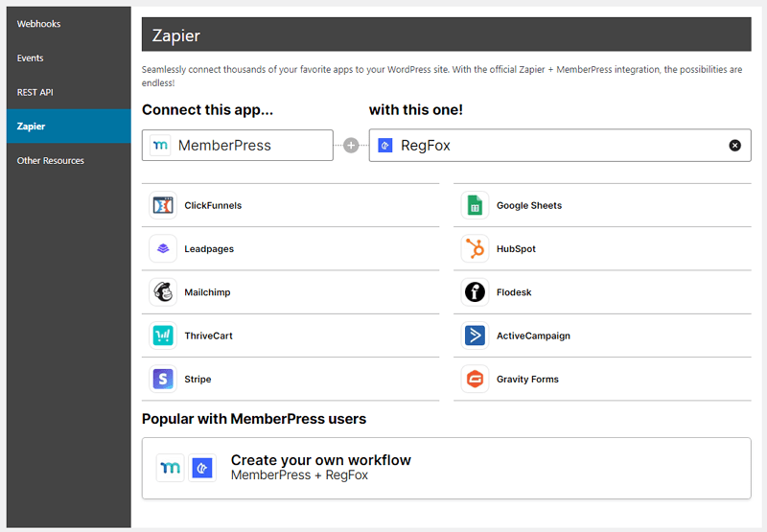Choose ClickFunnels from the app list
The width and height of the screenshot is (767, 532).
291,205
